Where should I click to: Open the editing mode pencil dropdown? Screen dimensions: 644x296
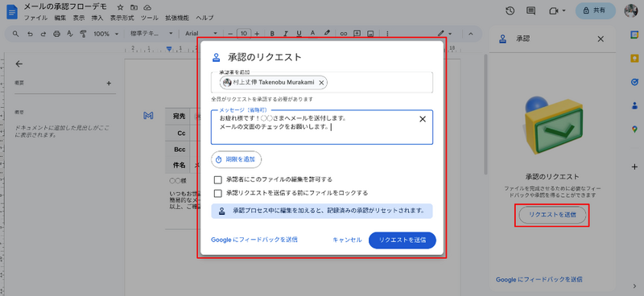[445, 34]
